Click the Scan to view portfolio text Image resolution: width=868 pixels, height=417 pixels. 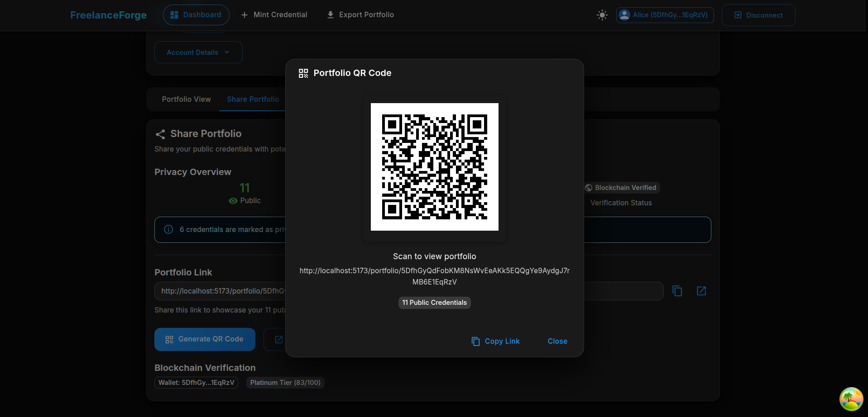pos(435,256)
